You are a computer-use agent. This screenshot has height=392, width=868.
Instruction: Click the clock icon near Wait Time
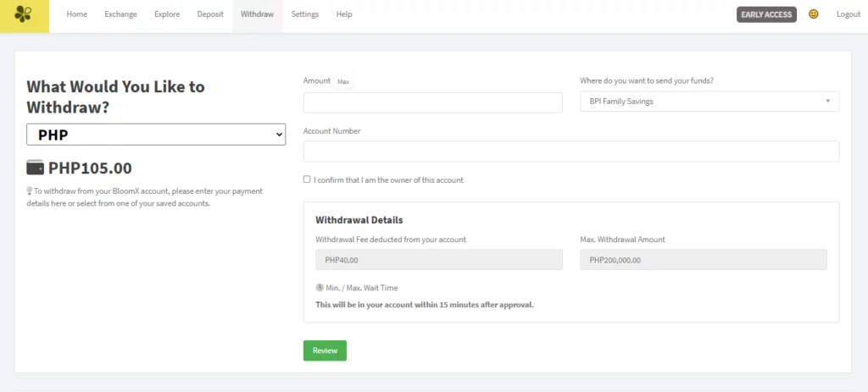pos(320,288)
